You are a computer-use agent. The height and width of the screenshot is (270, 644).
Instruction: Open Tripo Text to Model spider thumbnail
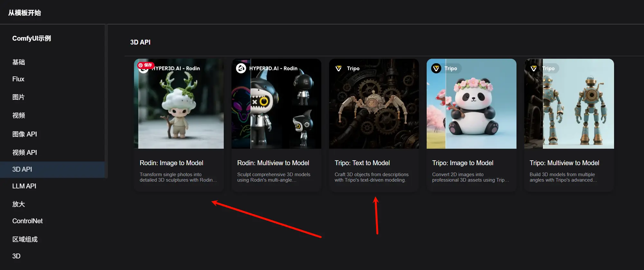click(x=374, y=104)
